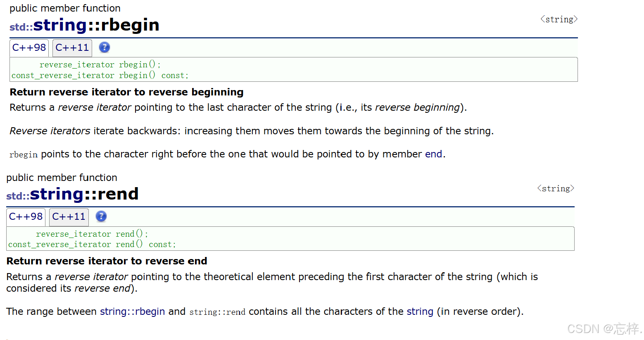Click the <string> header link beside rend title
The width and height of the screenshot is (644, 340).
point(556,188)
